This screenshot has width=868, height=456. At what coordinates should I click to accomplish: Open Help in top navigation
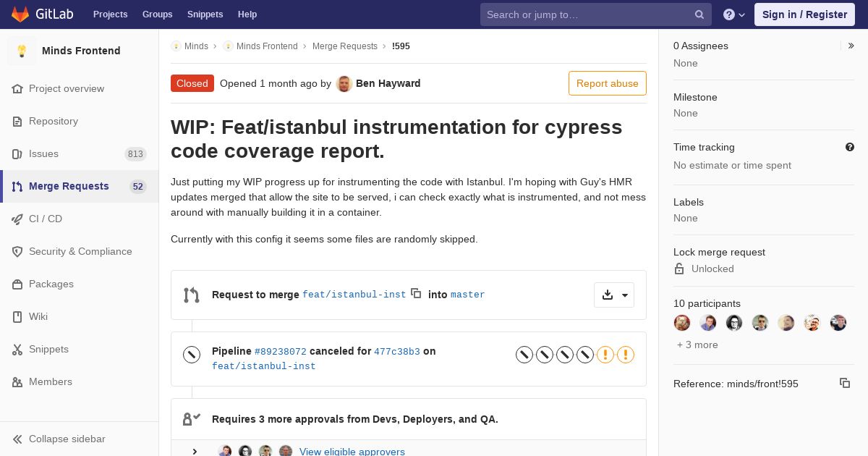pos(247,14)
